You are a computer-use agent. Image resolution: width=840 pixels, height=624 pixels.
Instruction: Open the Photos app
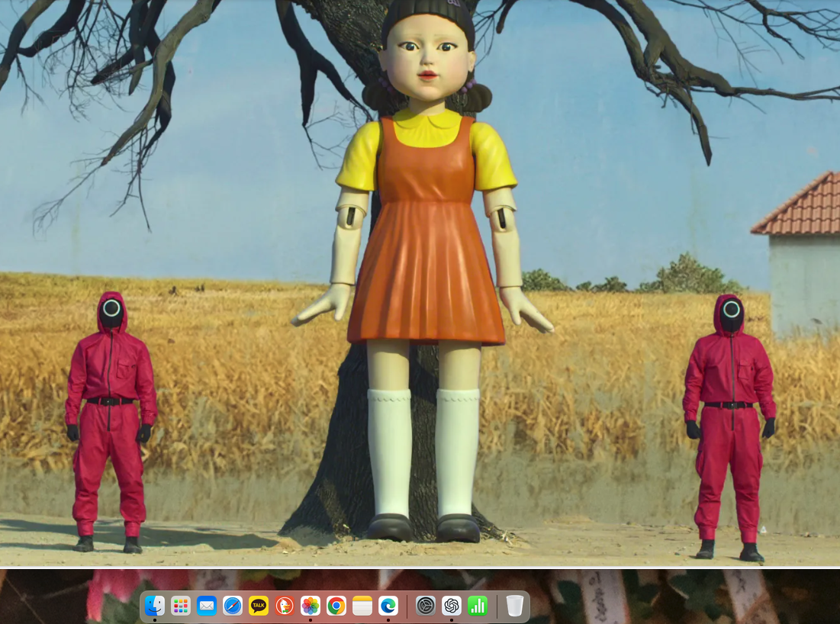click(311, 606)
